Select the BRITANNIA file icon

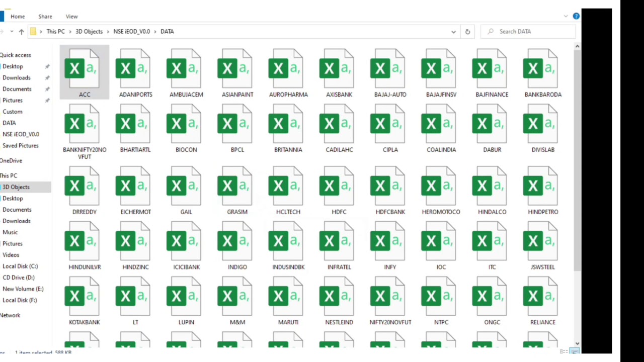285,124
